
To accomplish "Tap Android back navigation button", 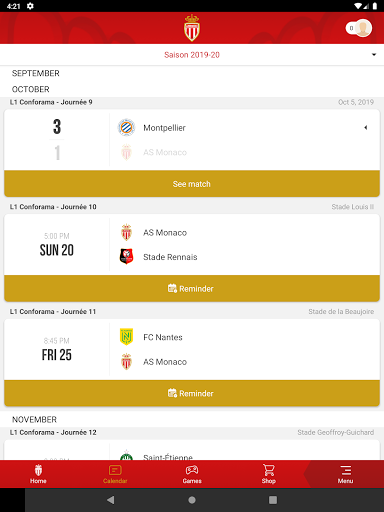I will 111,500.
